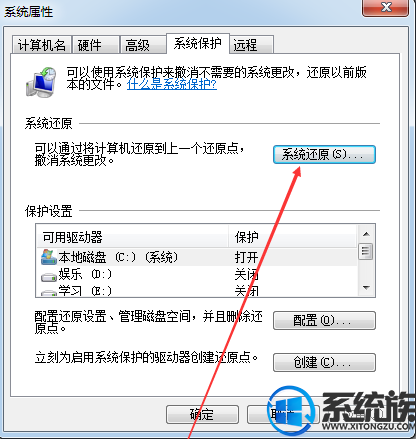
Task: Open the 什么是系统保护? help link
Action: [172, 84]
